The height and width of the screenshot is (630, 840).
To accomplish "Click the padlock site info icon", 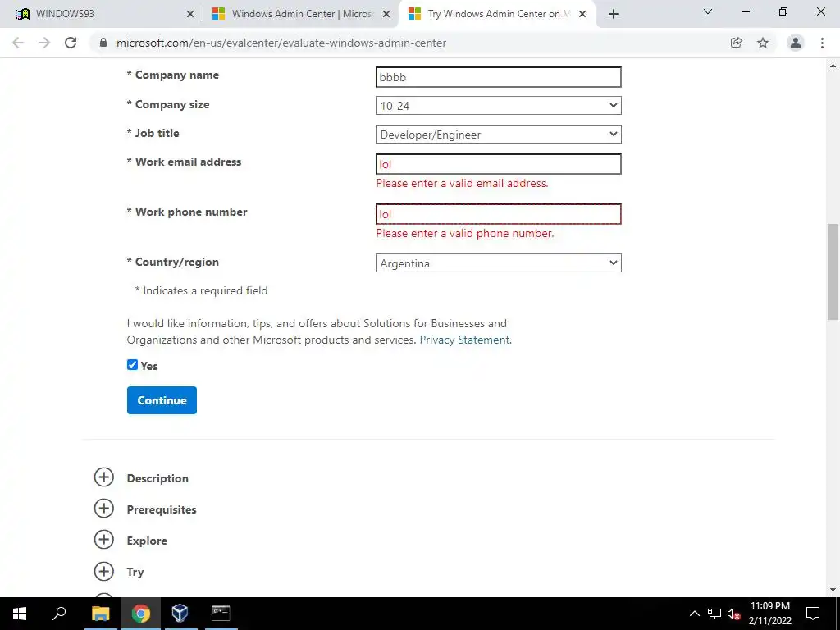I will click(103, 43).
